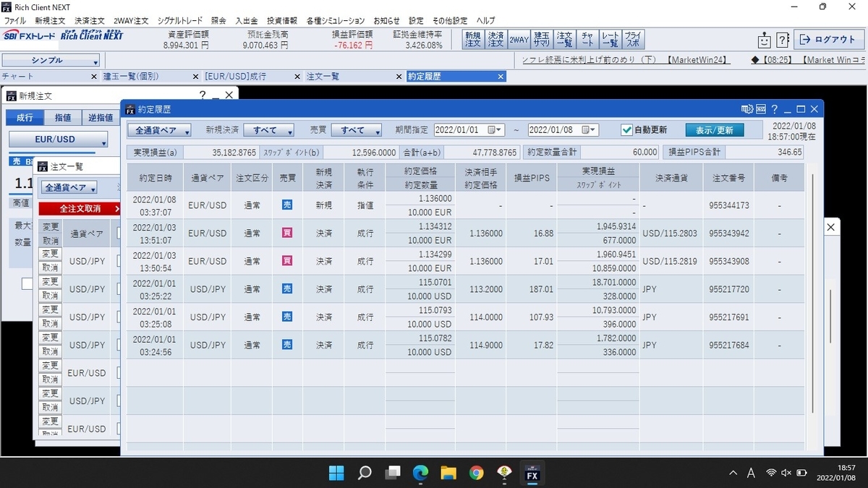This screenshot has height=488, width=868.
Task: Click the 表示/更新 button
Action: click(715, 130)
